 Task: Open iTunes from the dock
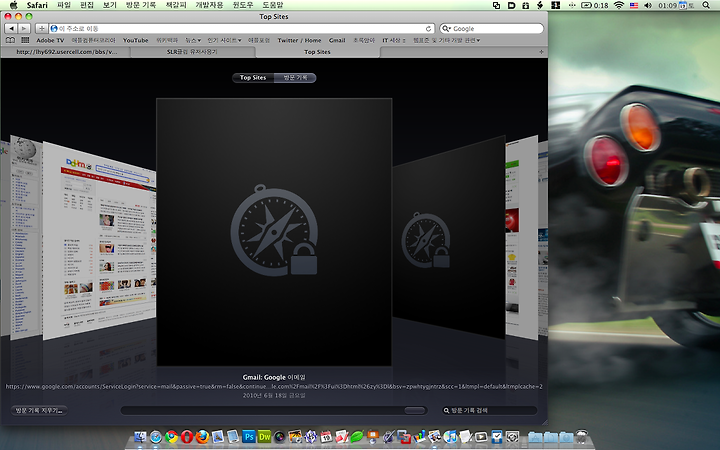coord(451,436)
